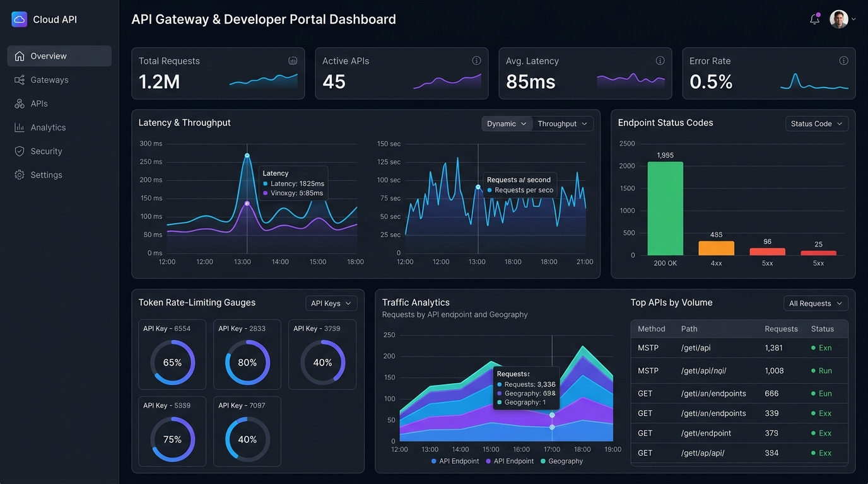Click the 1,008 requests cell
This screenshot has width=868, height=484.
774,371
